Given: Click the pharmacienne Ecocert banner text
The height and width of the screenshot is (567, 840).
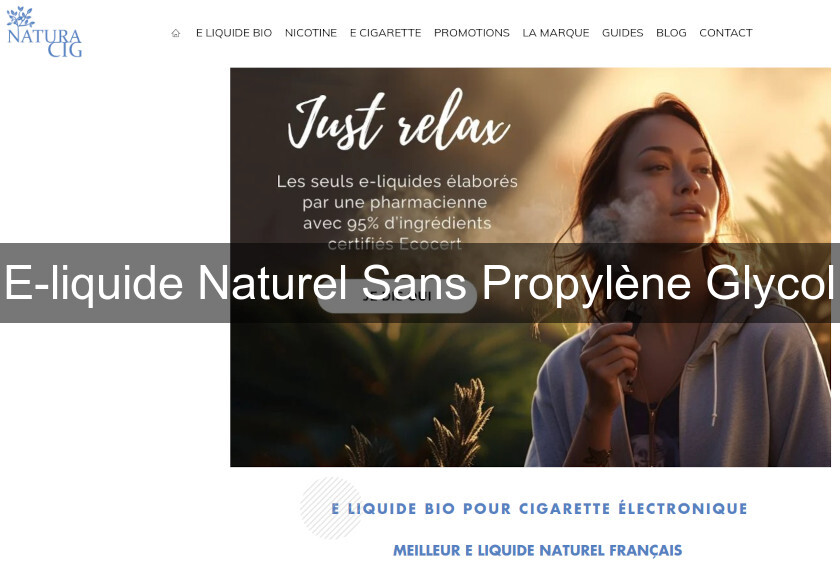Looking at the screenshot, I should click(397, 212).
